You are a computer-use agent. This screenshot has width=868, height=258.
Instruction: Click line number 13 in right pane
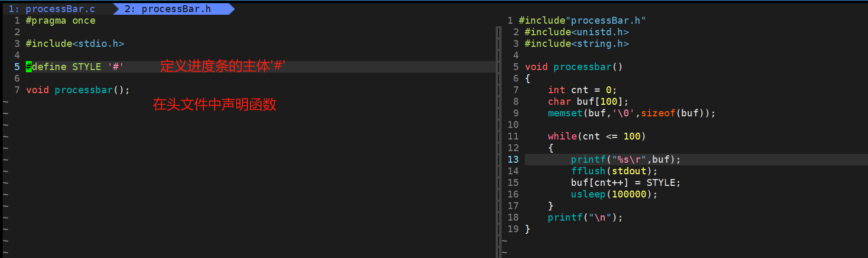click(513, 160)
